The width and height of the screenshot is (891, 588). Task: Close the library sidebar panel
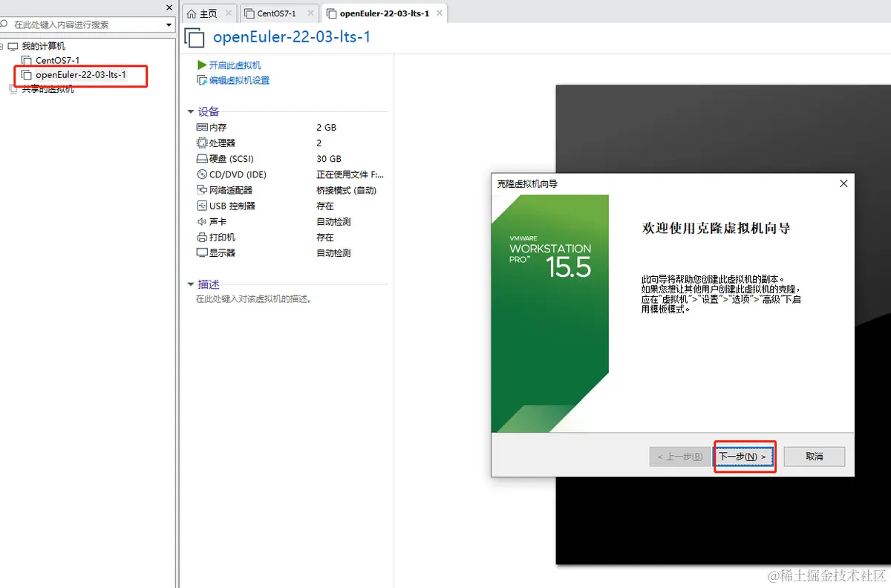point(170,7)
